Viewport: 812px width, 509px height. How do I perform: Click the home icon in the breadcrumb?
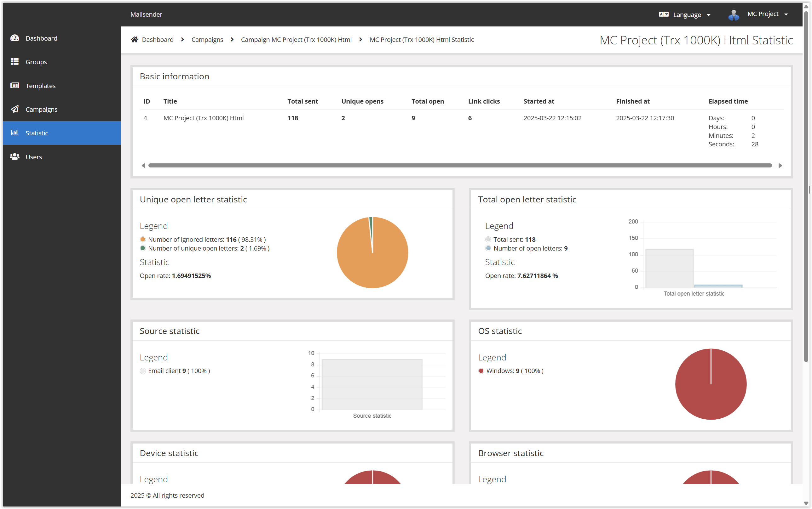pos(135,39)
